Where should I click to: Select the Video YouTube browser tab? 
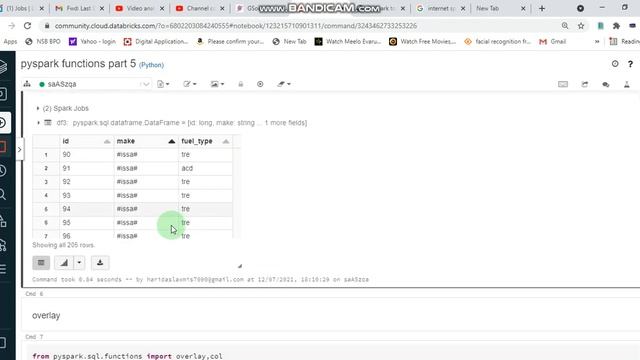(140, 8)
